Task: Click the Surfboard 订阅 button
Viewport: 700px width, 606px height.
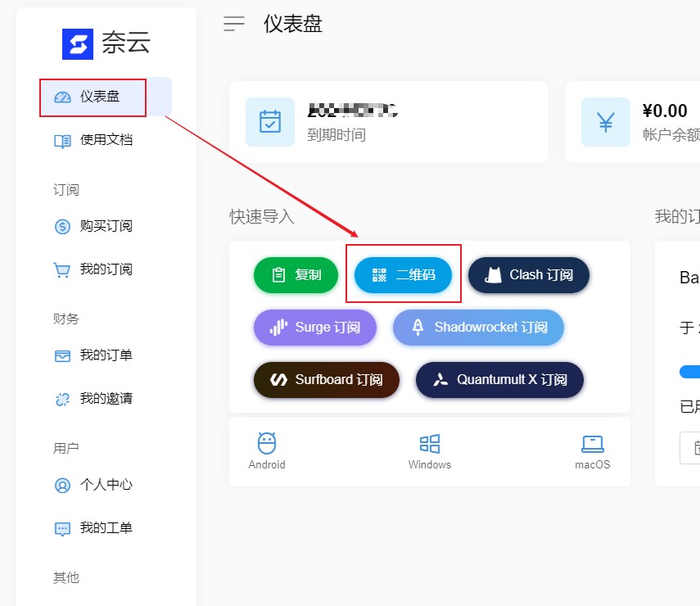Action: (327, 380)
